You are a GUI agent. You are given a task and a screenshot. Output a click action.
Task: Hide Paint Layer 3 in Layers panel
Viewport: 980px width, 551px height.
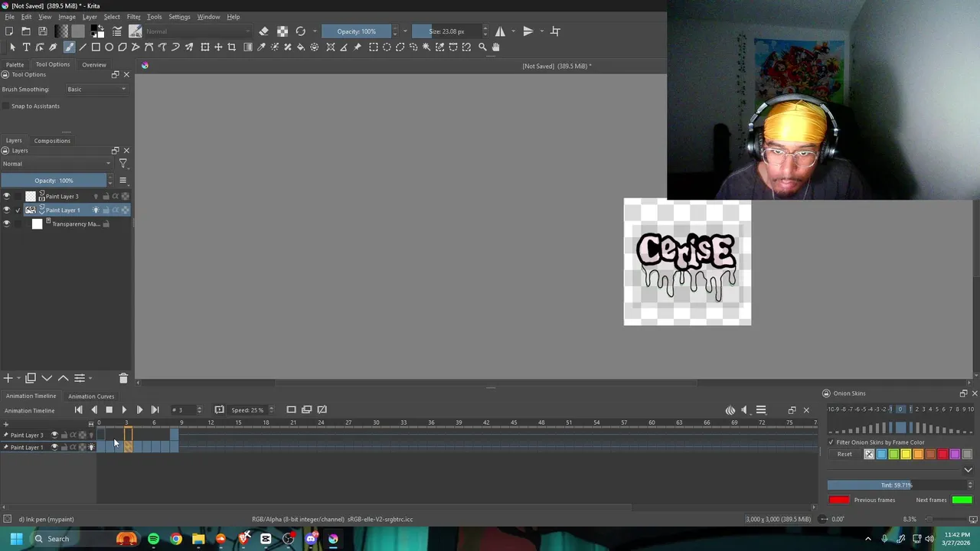[x=7, y=196]
